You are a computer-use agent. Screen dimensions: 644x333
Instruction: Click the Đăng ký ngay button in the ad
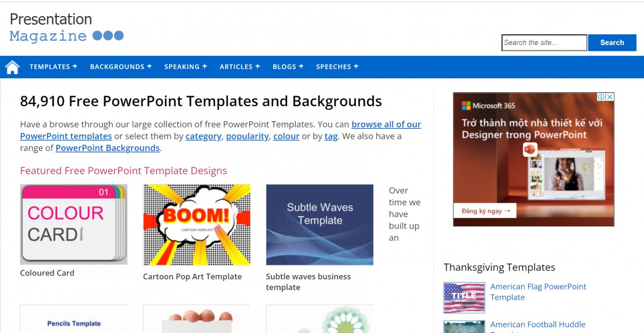[486, 211]
